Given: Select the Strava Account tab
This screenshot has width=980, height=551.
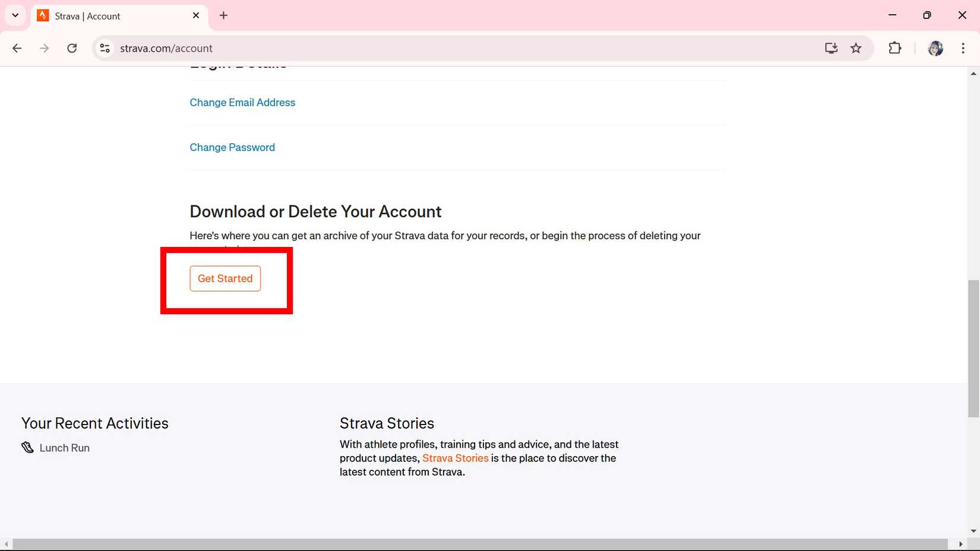Looking at the screenshot, I should tap(107, 15).
